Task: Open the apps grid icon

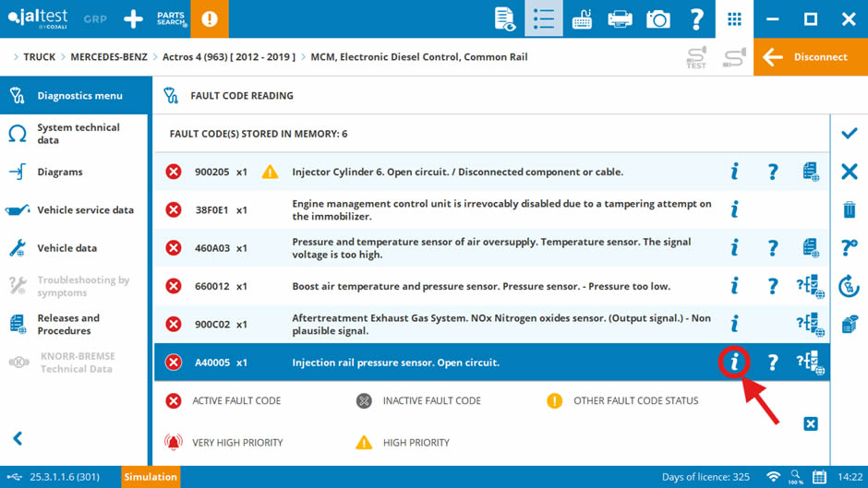Action: pos(735,18)
